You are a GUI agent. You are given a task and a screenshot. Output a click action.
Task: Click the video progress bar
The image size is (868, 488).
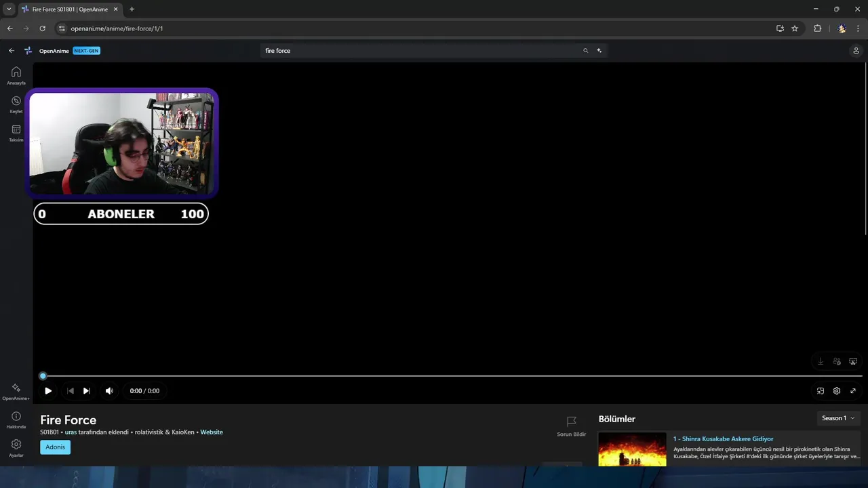coord(452,375)
